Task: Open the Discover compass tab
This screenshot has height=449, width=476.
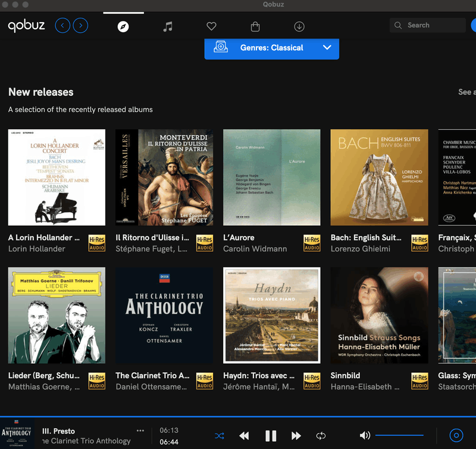Action: tap(123, 27)
